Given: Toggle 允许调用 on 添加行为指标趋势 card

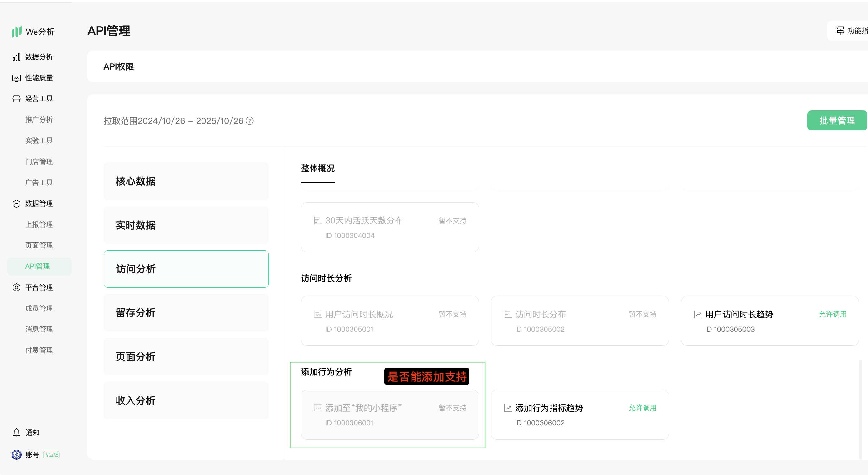Looking at the screenshot, I should coord(642,408).
